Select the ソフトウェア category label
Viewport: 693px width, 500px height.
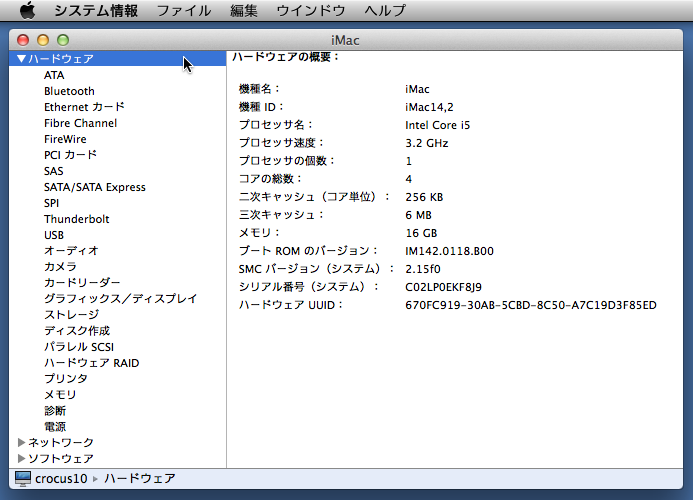pos(61,458)
